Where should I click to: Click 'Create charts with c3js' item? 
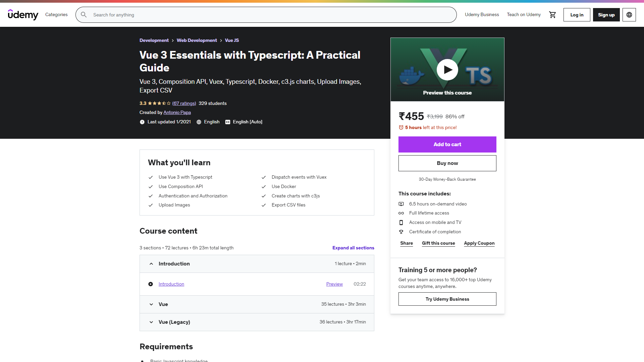[x=296, y=196]
